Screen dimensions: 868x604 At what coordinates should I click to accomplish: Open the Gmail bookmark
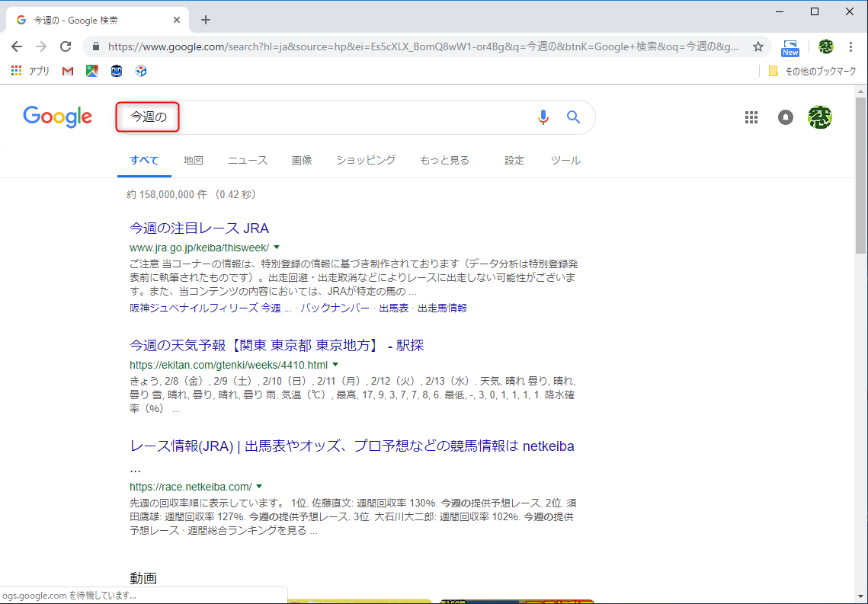(x=67, y=71)
